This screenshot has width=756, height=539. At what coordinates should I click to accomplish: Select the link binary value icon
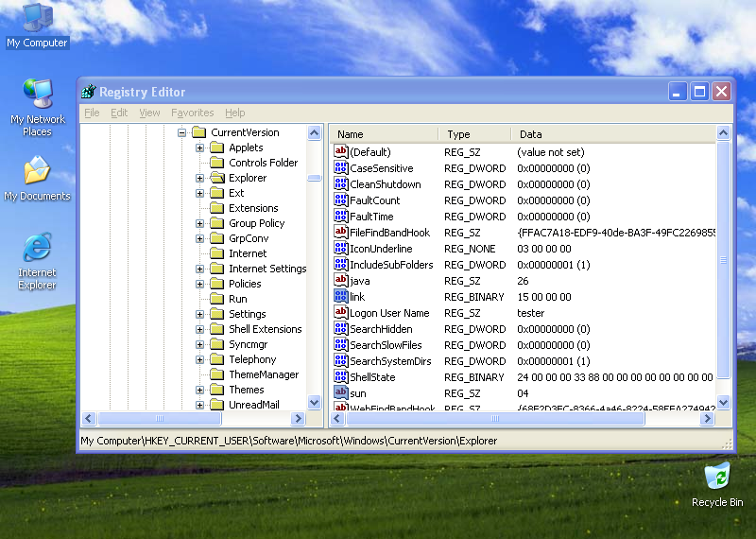[x=341, y=297]
